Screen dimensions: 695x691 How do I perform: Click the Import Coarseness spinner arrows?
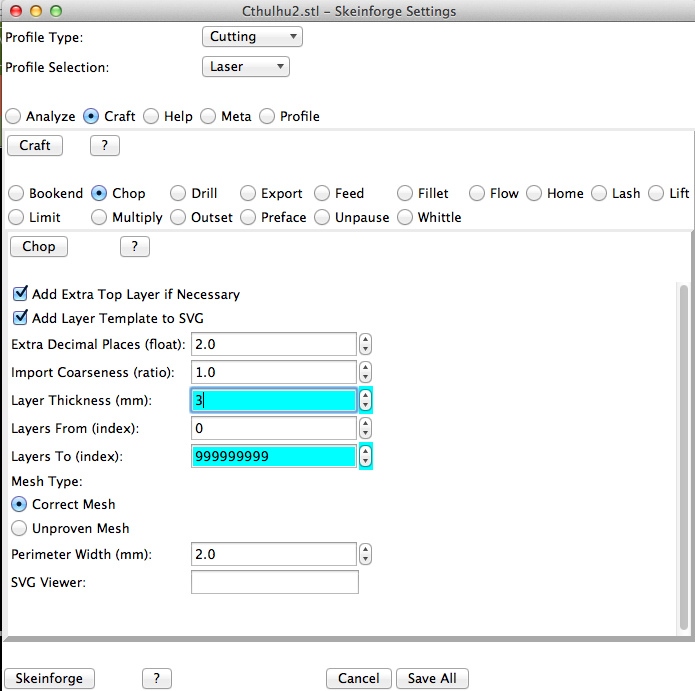tap(365, 372)
